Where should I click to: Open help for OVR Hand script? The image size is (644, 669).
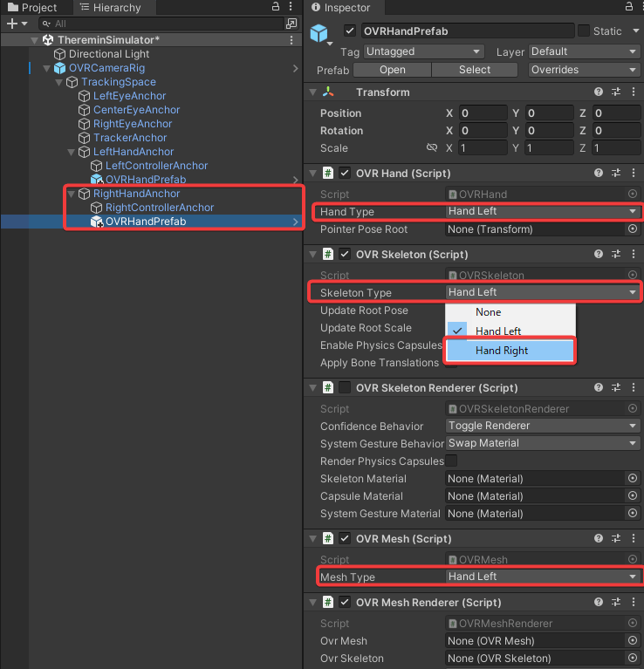[x=599, y=173]
